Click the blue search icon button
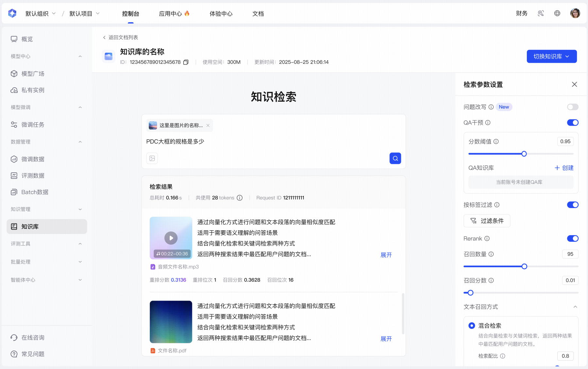Viewport: 588px width, 369px height. [395, 158]
